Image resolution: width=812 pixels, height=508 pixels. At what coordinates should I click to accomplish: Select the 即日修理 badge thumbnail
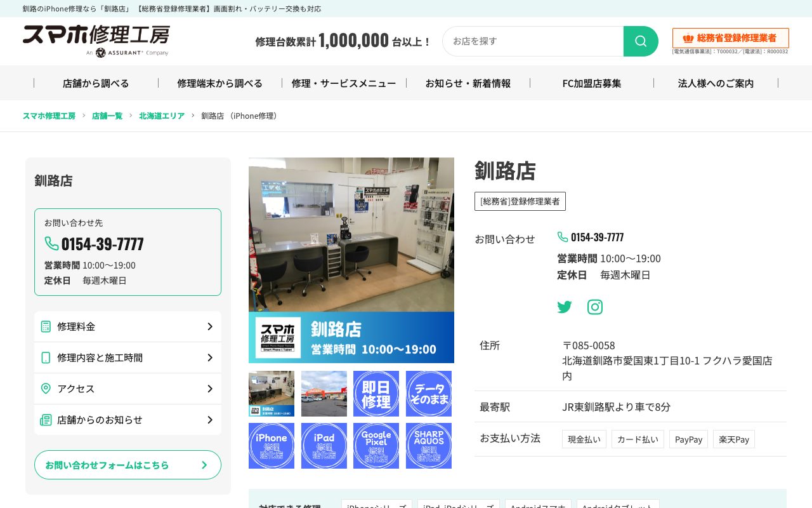coord(376,394)
